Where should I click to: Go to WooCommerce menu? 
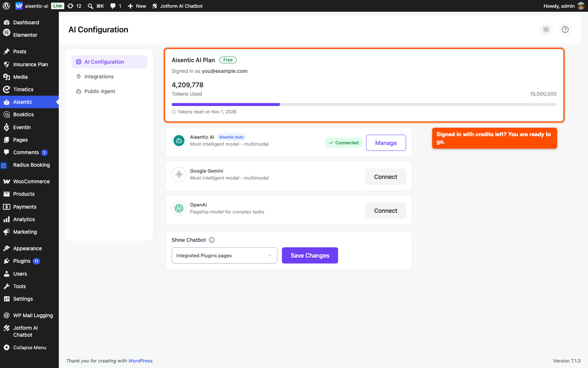pos(29,181)
